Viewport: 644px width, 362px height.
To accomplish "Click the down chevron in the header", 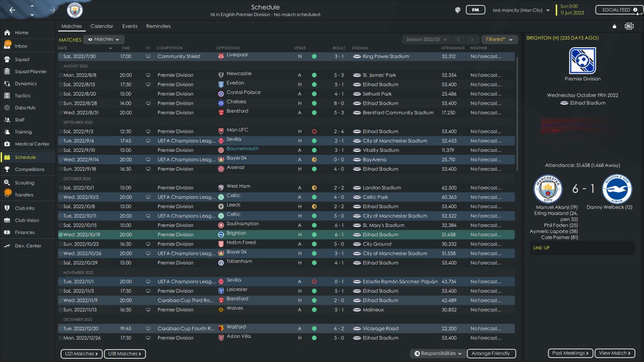I will 32,14.
